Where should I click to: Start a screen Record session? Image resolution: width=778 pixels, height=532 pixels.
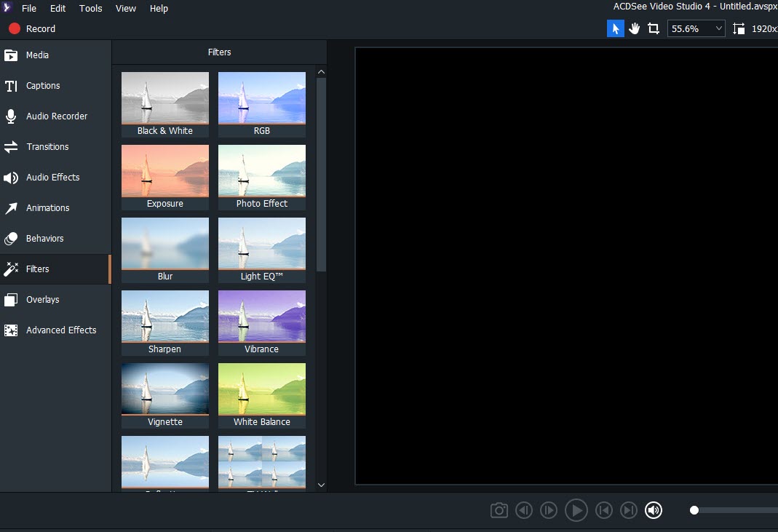[x=32, y=28]
